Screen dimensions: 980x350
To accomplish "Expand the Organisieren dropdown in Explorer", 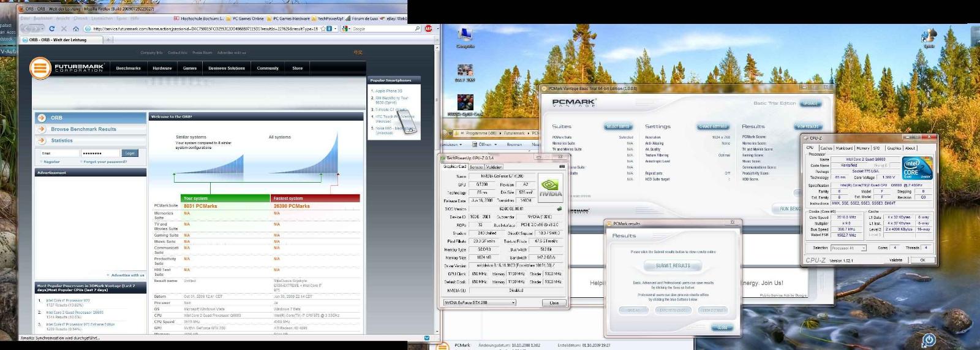I will (x=460, y=145).
